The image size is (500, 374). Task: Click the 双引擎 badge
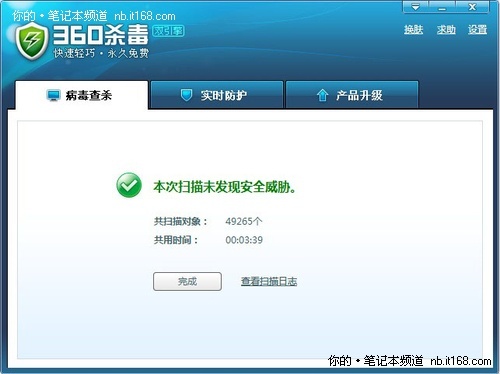(x=168, y=31)
